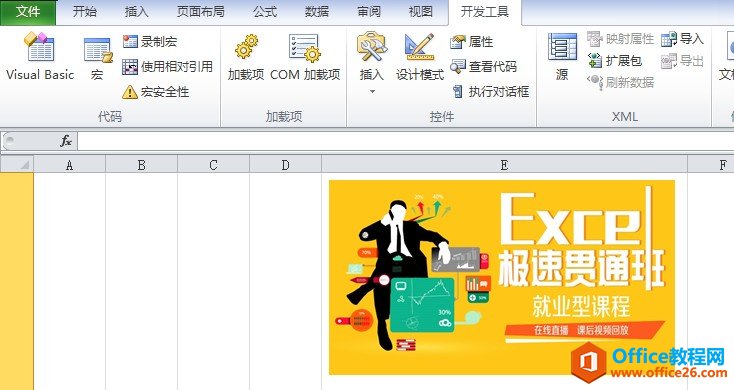734x390 pixels.
Task: Open the 加载项 add-ins dialog
Action: [x=246, y=57]
